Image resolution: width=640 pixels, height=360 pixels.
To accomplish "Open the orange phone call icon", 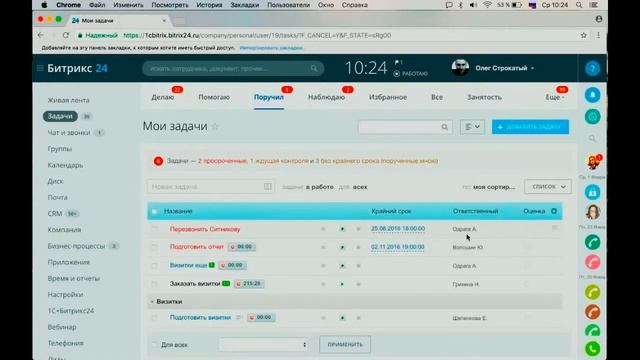I will [592, 312].
